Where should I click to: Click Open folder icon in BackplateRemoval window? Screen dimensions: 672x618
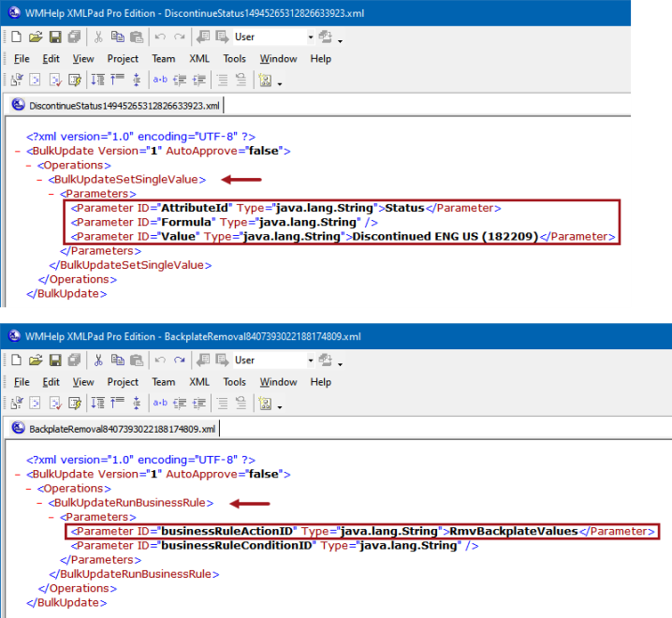point(36,360)
